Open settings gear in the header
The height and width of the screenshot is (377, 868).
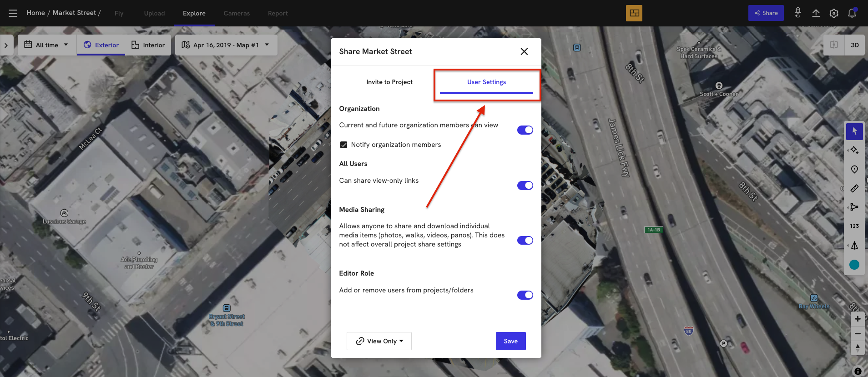click(x=834, y=13)
